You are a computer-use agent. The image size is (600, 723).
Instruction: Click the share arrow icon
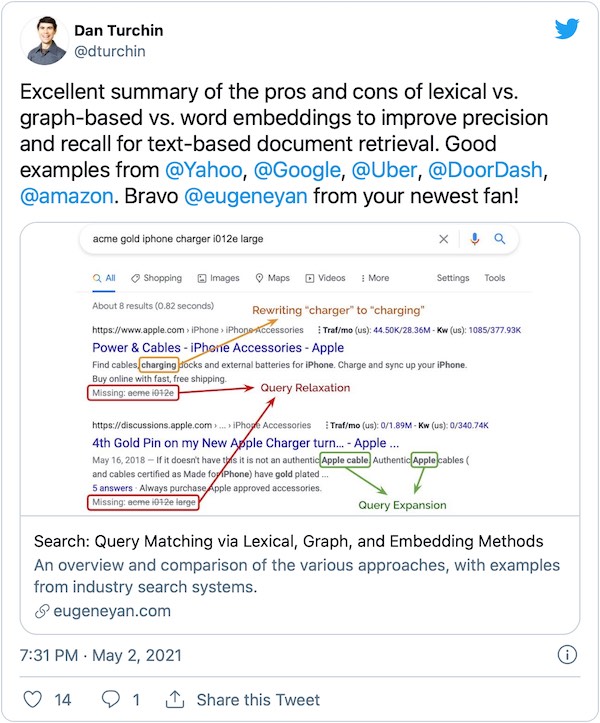pyautogui.click(x=175, y=699)
